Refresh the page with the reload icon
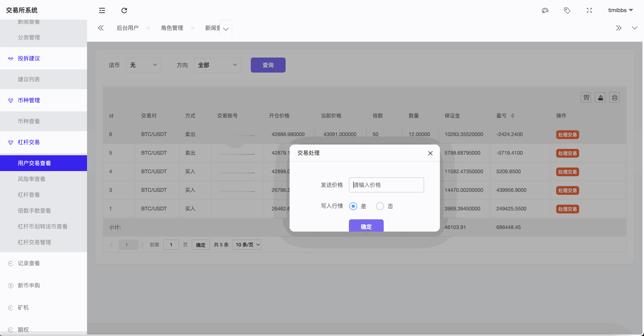644x336 pixels. pyautogui.click(x=124, y=10)
